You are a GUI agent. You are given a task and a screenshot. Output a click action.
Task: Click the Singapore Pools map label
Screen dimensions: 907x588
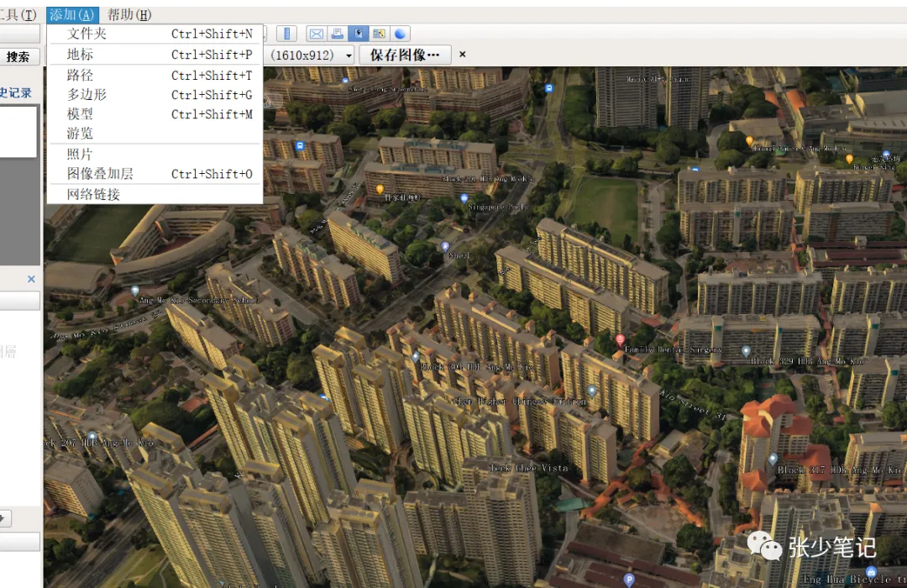pyautogui.click(x=498, y=207)
